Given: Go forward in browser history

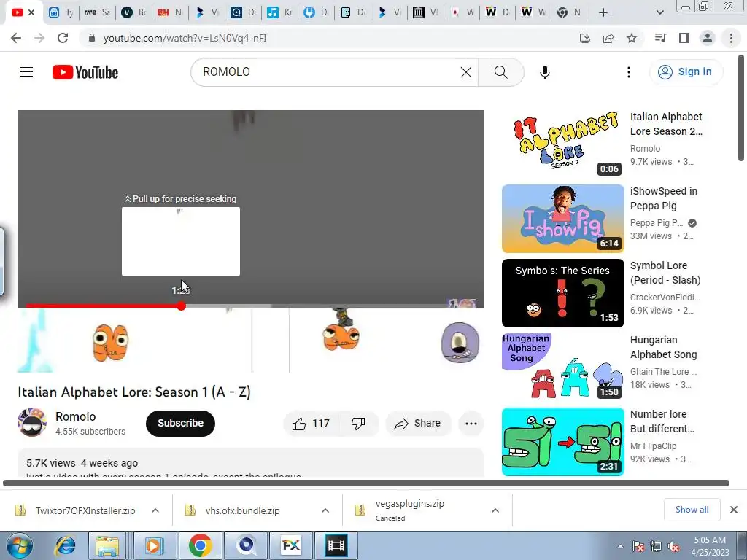Looking at the screenshot, I should (x=39, y=38).
